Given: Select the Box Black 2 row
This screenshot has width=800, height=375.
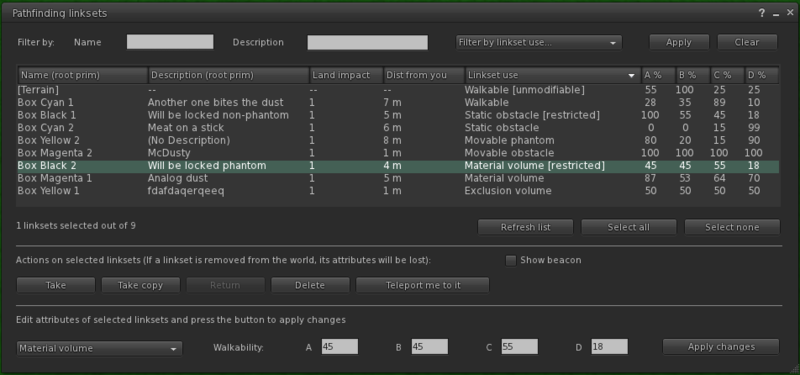Looking at the screenshot, I should (398, 166).
